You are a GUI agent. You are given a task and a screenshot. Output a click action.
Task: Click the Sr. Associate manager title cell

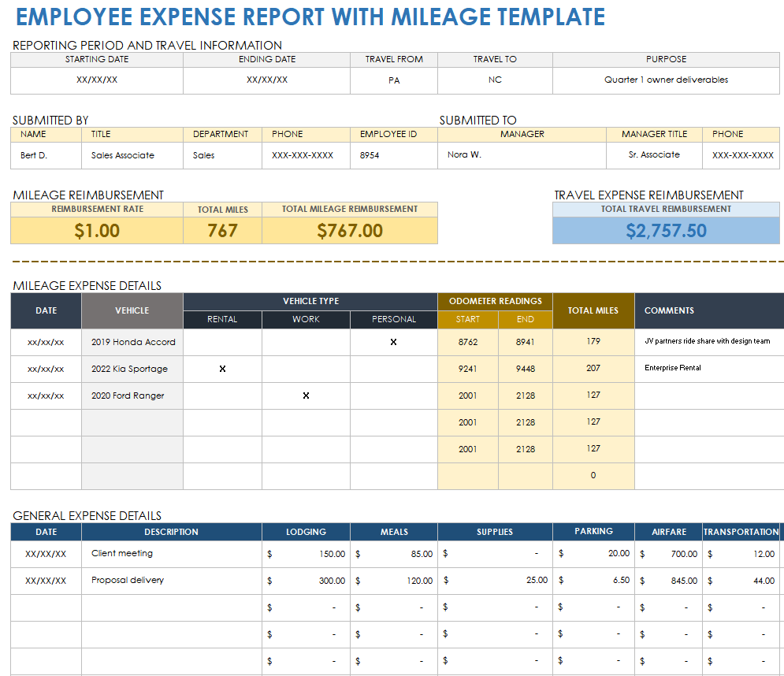click(x=654, y=155)
